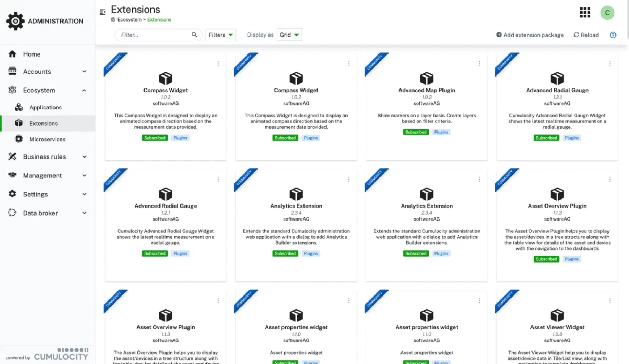Image resolution: width=629 pixels, height=364 pixels.
Task: Go to Applications in the sidebar
Action: (x=45, y=107)
